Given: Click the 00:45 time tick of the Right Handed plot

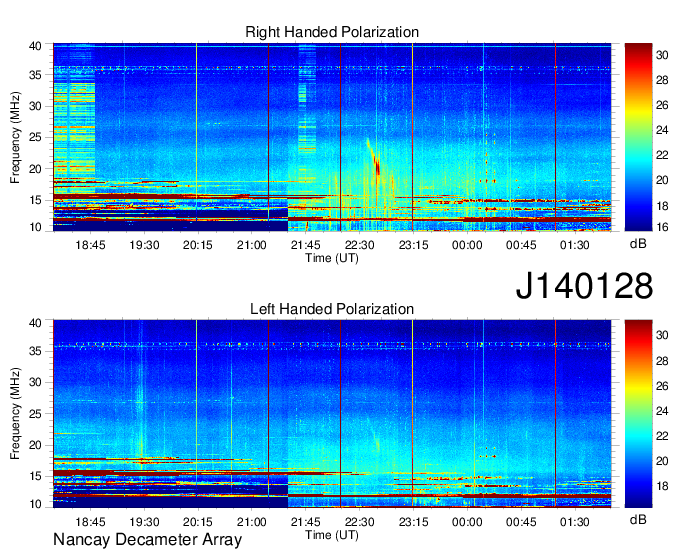Looking at the screenshot, I should (x=521, y=245).
